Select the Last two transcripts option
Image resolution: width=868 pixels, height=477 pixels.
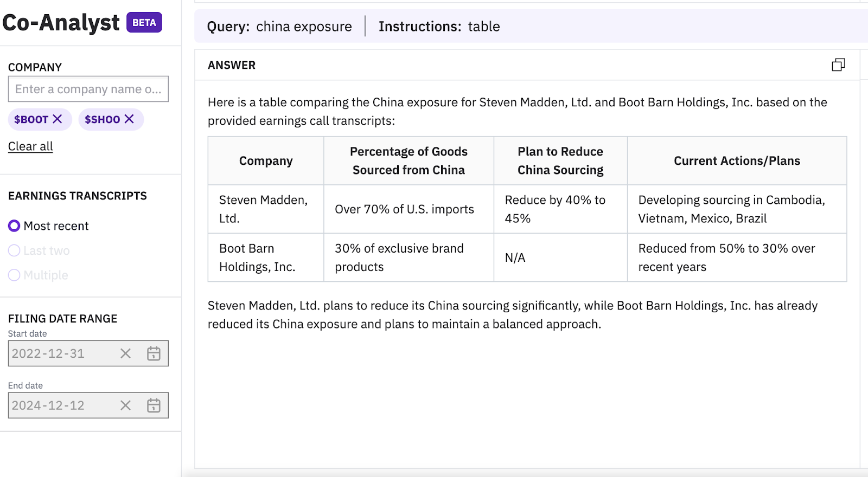15,250
